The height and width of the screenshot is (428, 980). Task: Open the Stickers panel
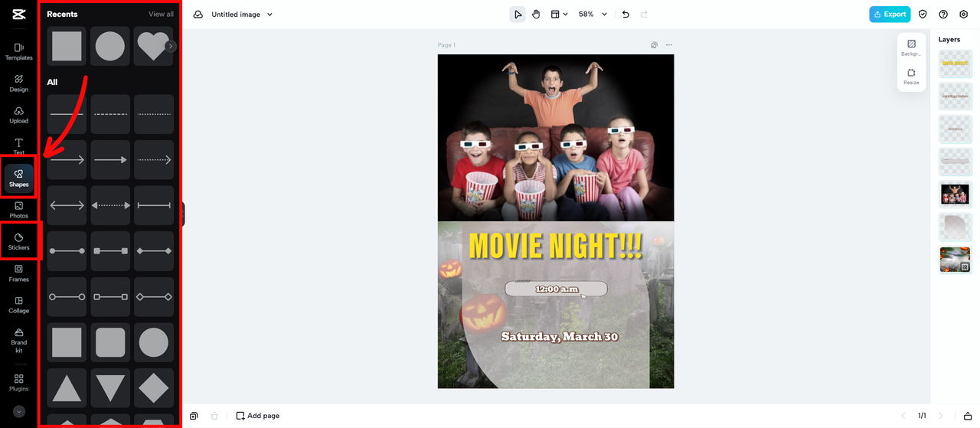click(x=18, y=242)
